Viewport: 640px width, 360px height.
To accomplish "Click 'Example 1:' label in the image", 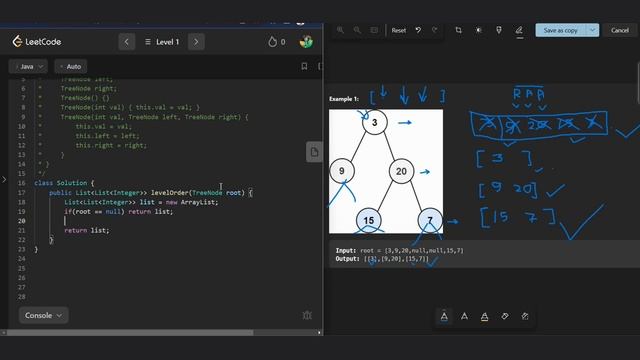I will pos(344,99).
